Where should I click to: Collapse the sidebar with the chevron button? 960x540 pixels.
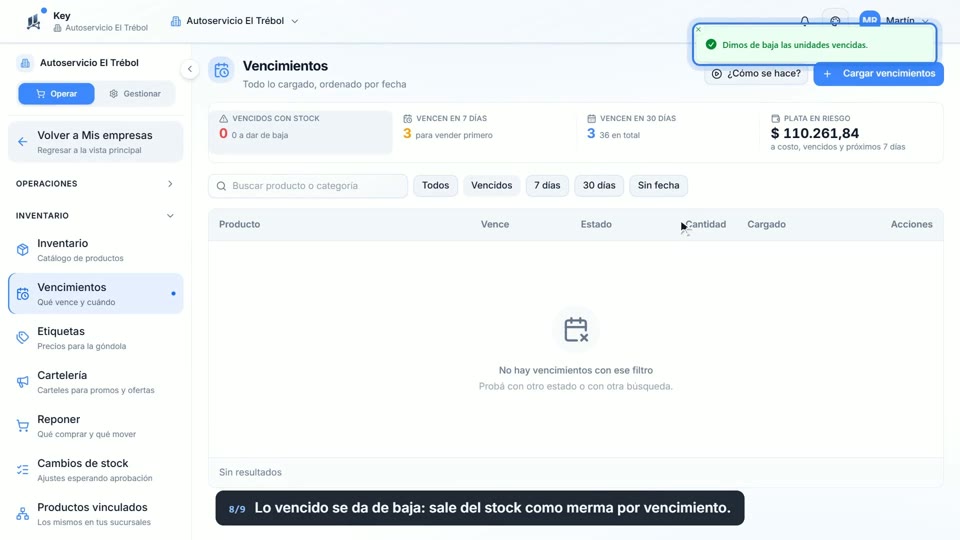click(190, 69)
